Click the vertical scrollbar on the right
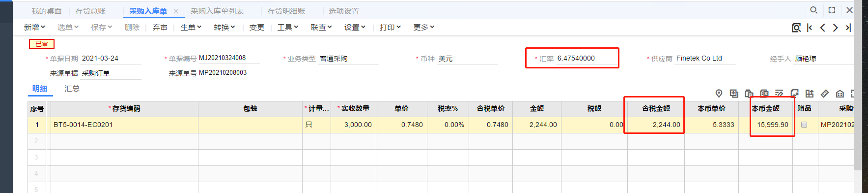The image size is (868, 193). pyautogui.click(x=858, y=86)
